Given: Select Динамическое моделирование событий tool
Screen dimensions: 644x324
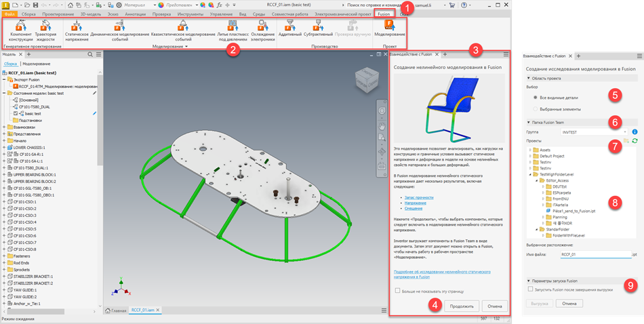Looking at the screenshot, I should tap(119, 31).
